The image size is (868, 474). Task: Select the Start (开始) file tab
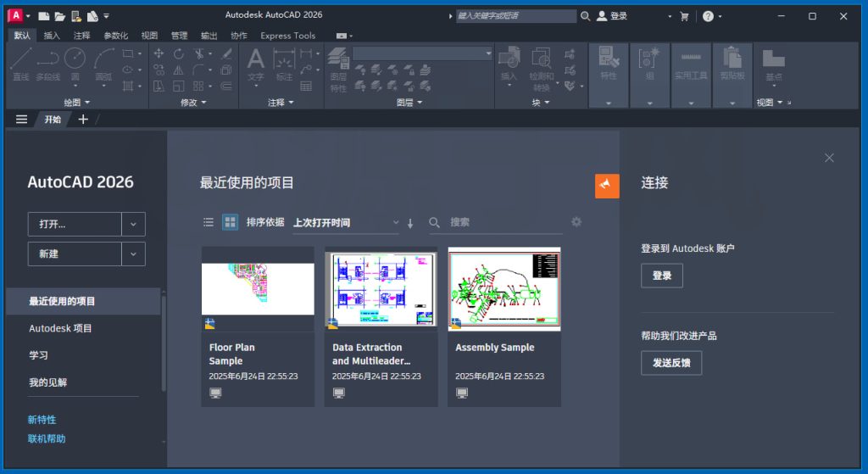pyautogui.click(x=53, y=119)
